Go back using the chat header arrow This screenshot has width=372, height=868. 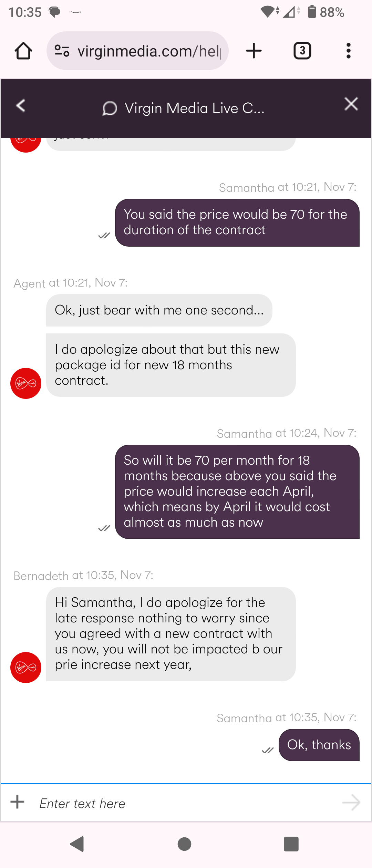pos(21,105)
